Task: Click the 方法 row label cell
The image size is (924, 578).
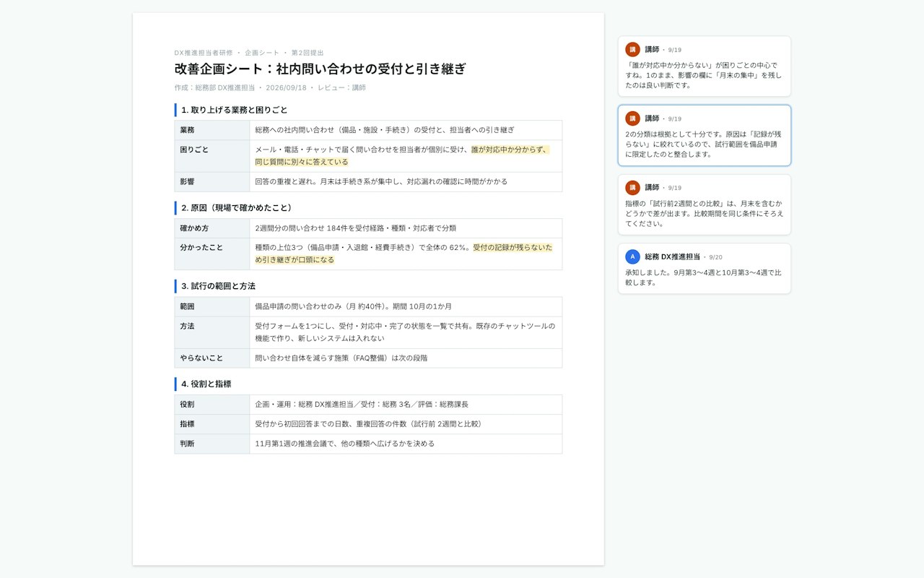Action: (212, 332)
